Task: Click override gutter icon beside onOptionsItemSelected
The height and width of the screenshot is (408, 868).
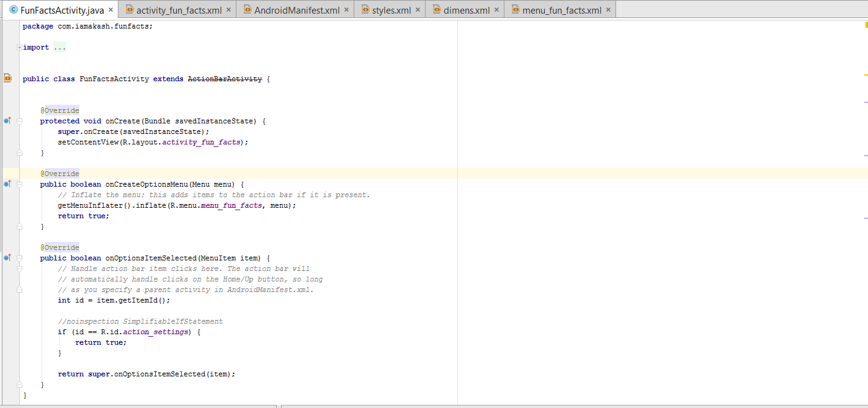Action: point(7,258)
